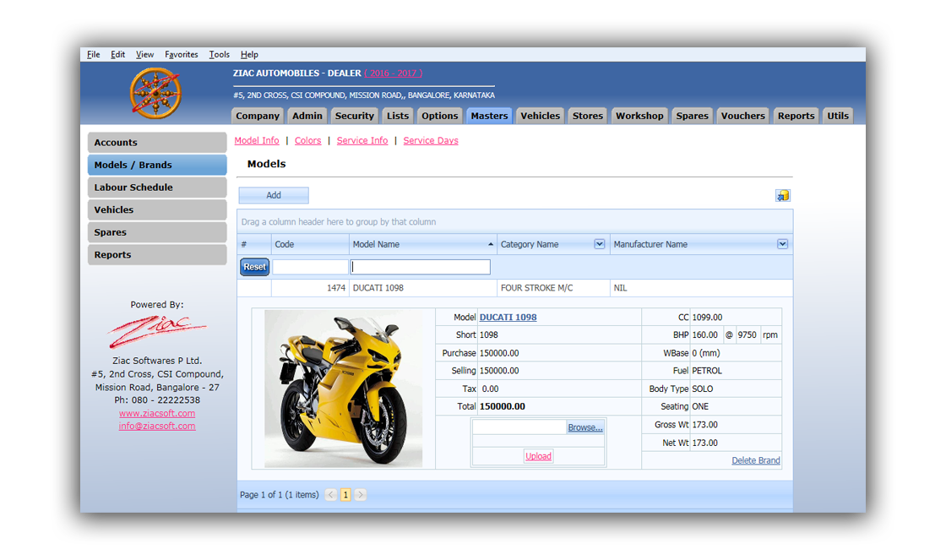
Task: Switch to the Company tab
Action: 258,116
